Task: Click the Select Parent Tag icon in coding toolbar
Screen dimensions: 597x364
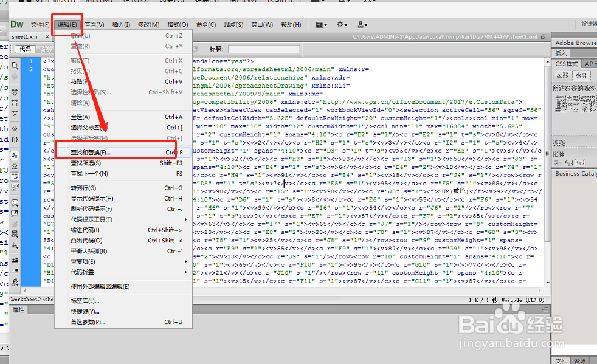Action: click(x=15, y=129)
